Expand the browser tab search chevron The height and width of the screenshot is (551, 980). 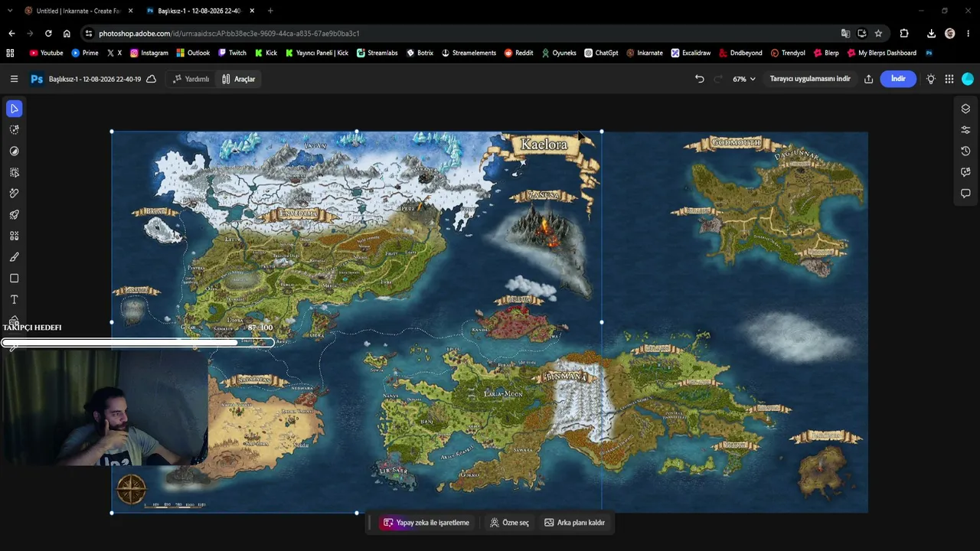coord(10,11)
